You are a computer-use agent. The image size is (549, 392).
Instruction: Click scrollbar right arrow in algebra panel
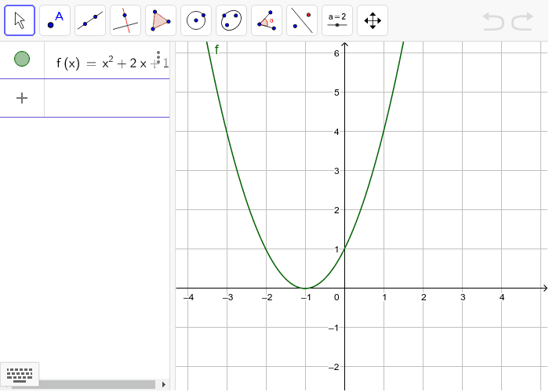[x=163, y=384]
